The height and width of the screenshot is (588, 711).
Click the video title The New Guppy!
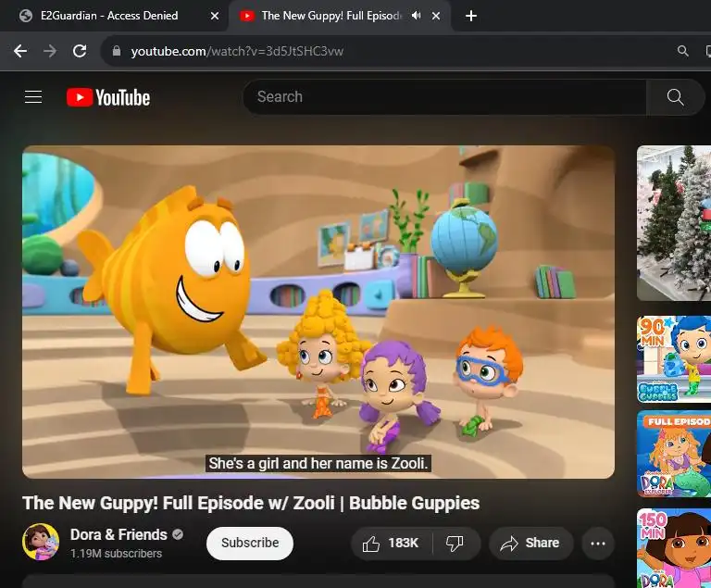click(251, 503)
